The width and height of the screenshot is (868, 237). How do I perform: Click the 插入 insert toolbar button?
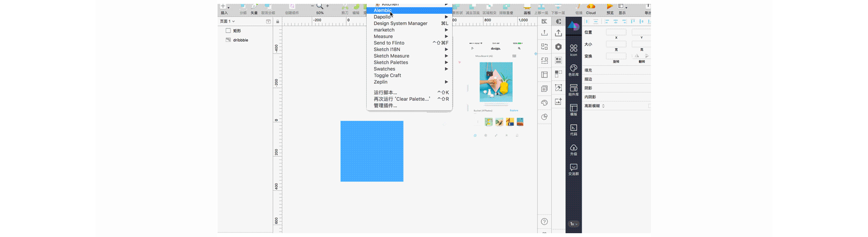[x=224, y=9]
